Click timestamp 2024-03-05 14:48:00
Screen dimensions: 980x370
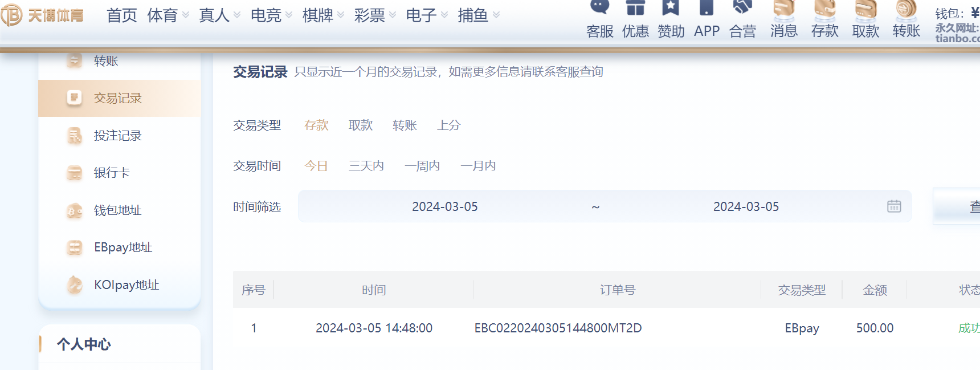tap(374, 328)
